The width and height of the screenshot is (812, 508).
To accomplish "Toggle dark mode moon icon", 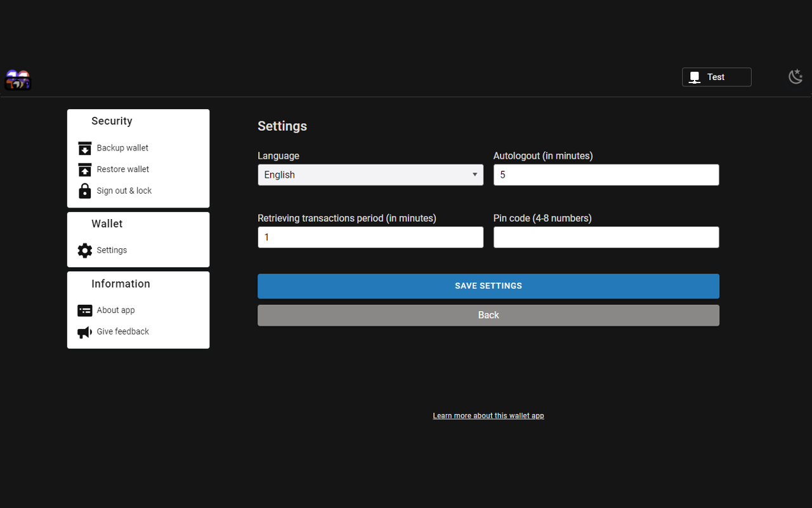I will point(796,77).
